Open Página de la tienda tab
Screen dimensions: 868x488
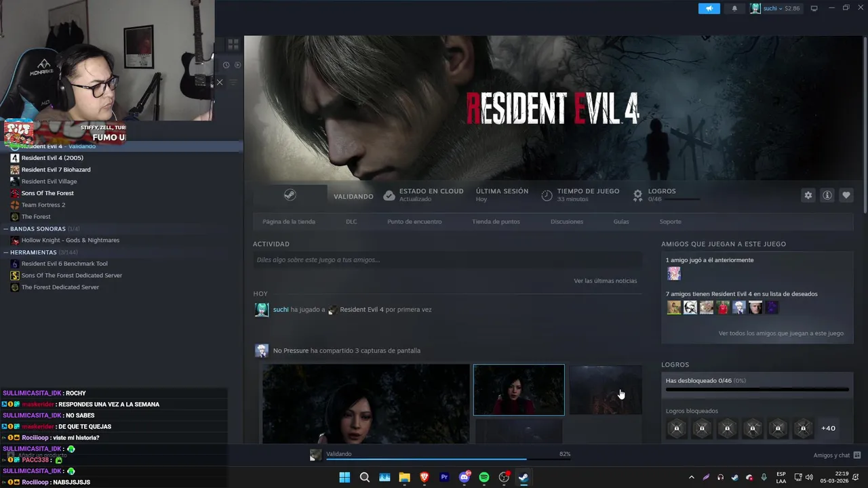click(289, 222)
